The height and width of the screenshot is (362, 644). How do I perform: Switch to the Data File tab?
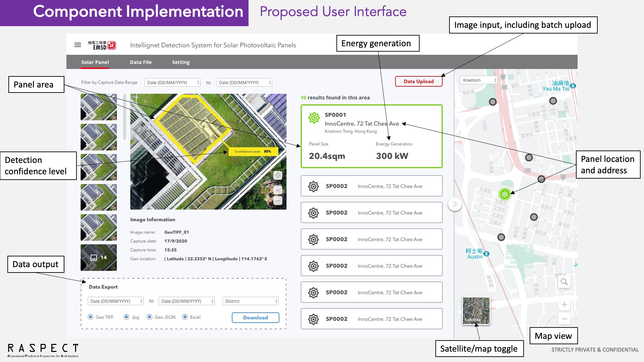coord(141,62)
